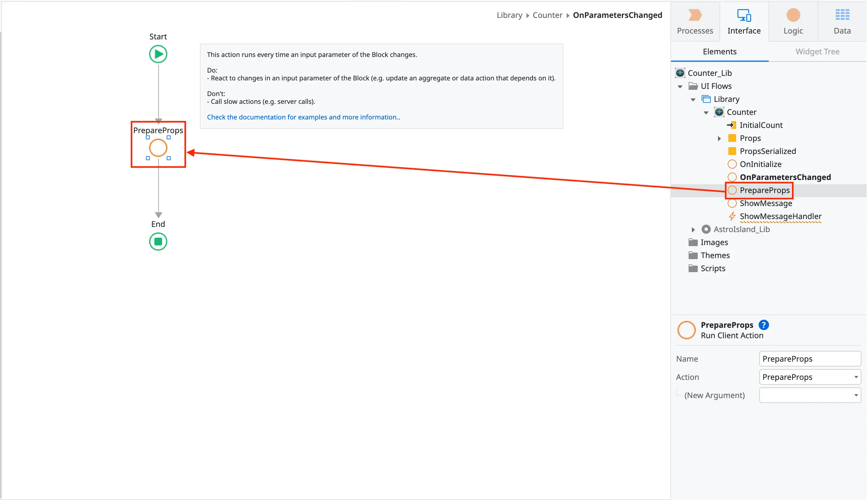Switch to the Widget Tree tab
Image resolution: width=868 pixels, height=500 pixels.
coord(817,51)
